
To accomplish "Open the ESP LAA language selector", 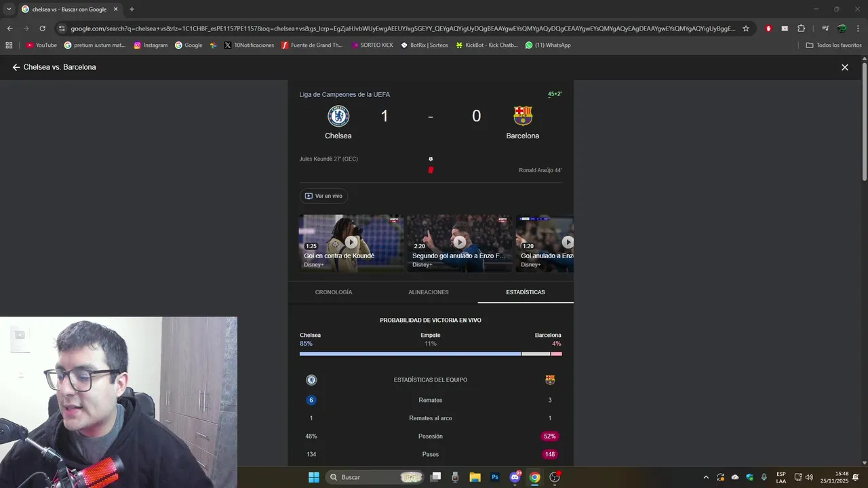I will click(781, 477).
